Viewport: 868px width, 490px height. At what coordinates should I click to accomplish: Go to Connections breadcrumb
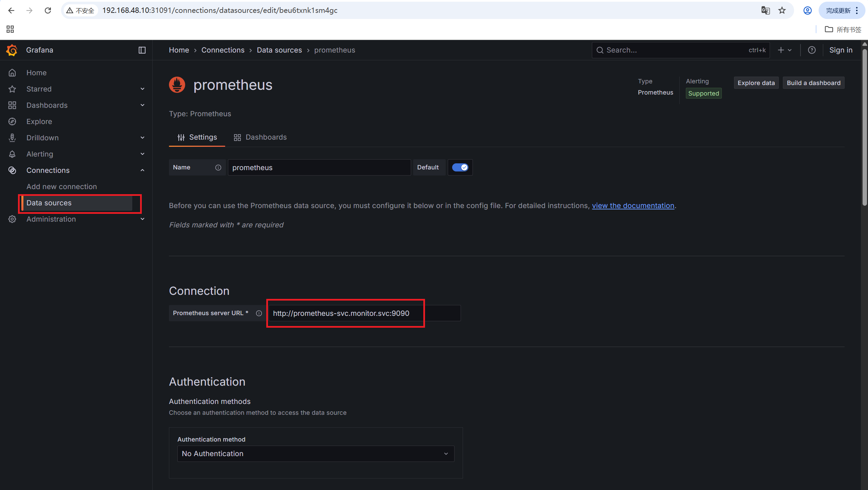[x=223, y=50]
